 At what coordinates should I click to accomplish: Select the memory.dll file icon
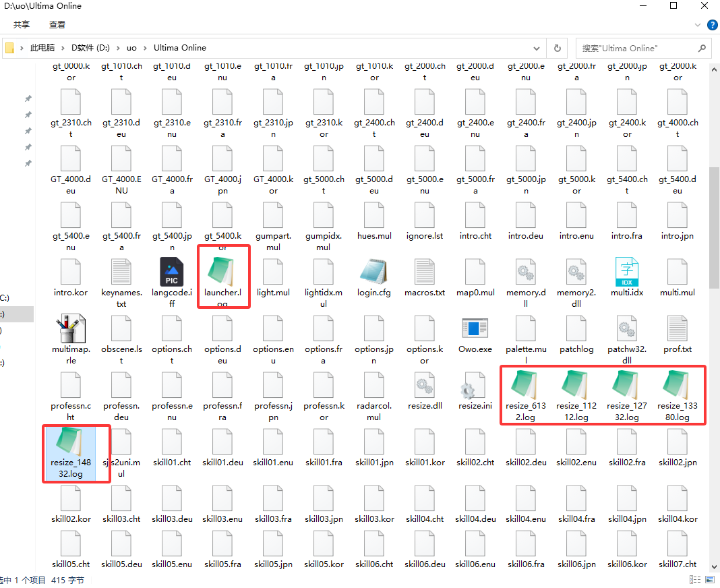click(x=526, y=272)
